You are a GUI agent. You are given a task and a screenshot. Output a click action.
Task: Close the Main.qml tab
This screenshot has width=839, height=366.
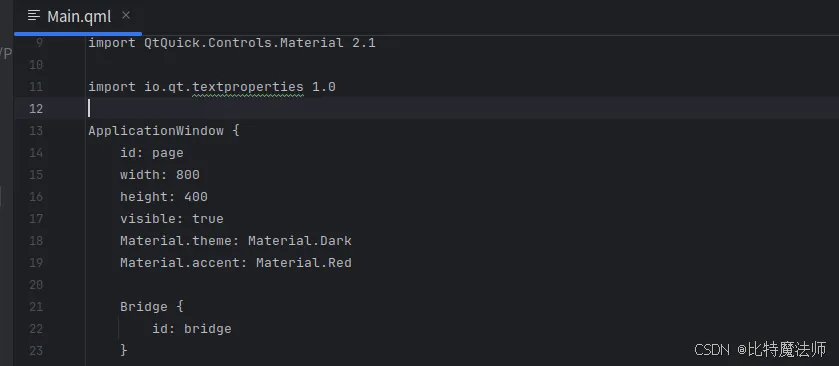coord(126,16)
